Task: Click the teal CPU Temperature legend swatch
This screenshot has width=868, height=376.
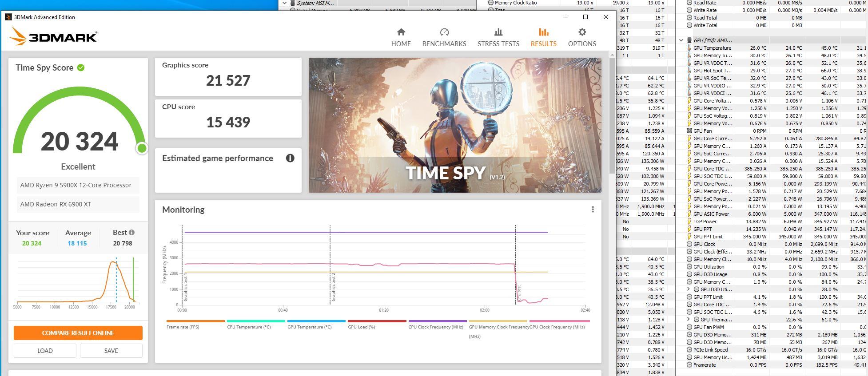Action: [256, 321]
